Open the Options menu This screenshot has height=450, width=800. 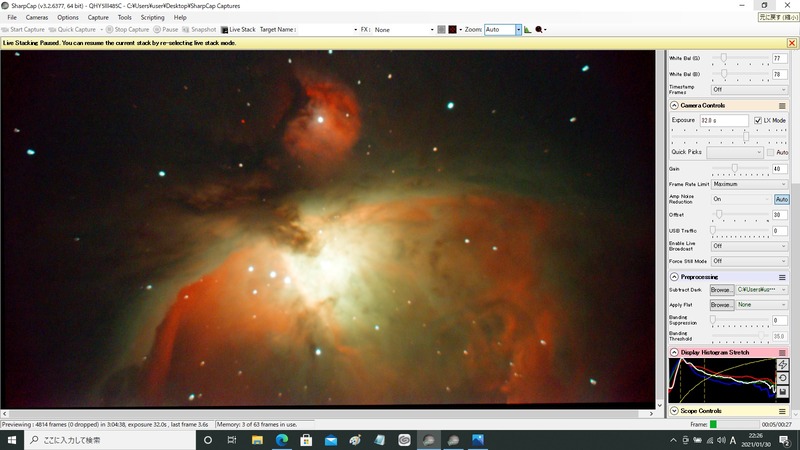tap(68, 17)
